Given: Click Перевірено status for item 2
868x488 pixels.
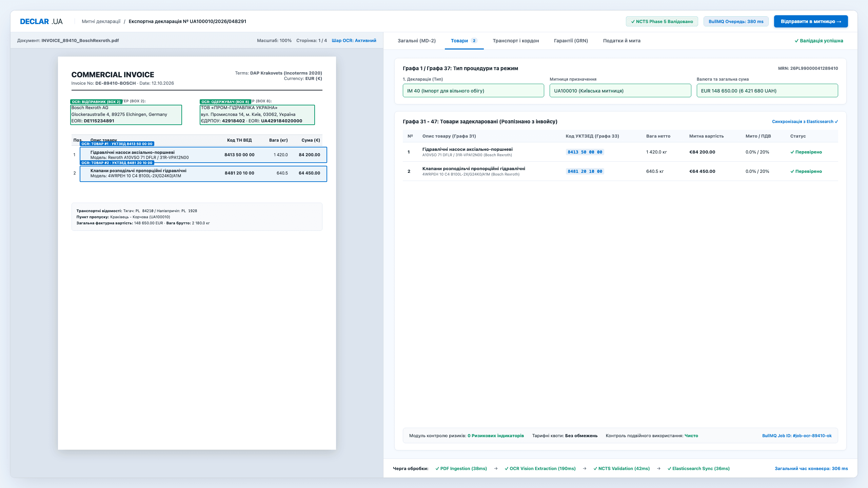Looking at the screenshot, I should click(x=806, y=171).
